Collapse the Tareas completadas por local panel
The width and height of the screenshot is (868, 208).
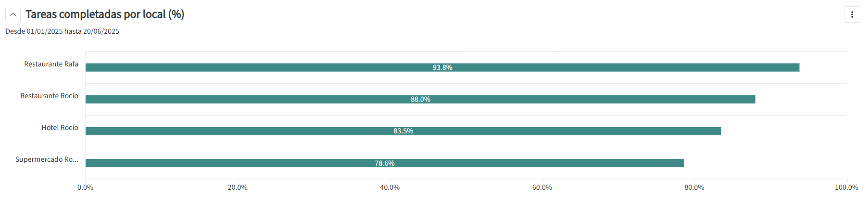pos(13,14)
